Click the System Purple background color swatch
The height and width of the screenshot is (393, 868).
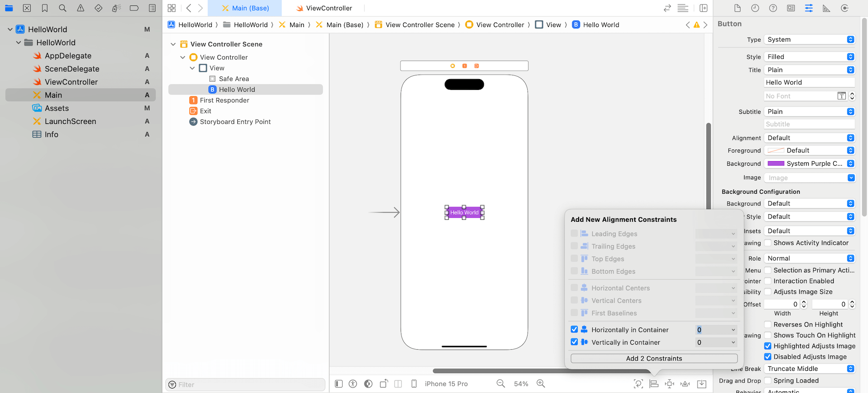tap(776, 164)
